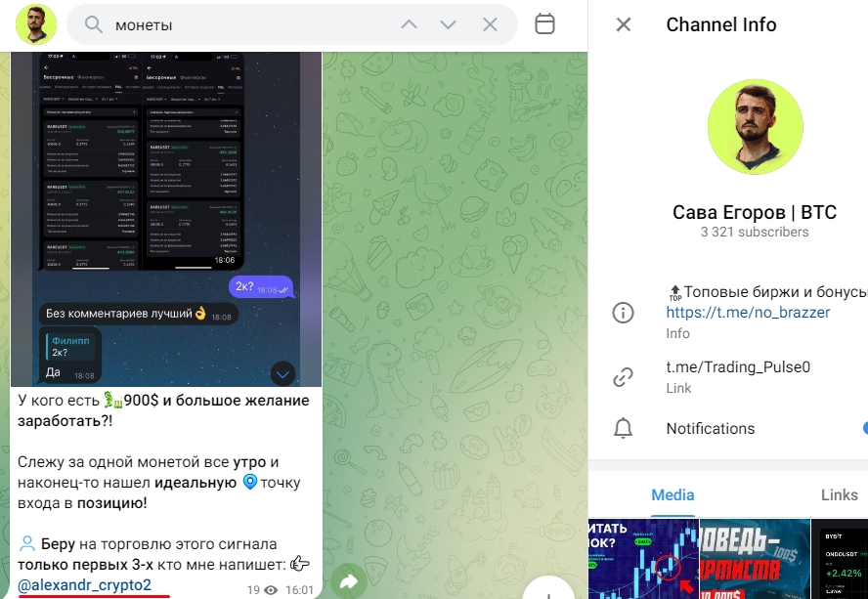Click the search magnifier icon

pos(94,24)
